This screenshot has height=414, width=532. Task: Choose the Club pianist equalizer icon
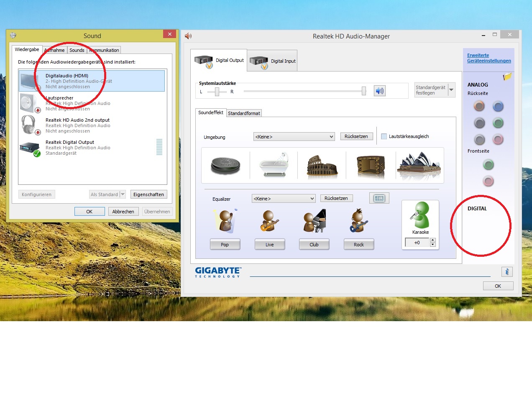pos(315,221)
